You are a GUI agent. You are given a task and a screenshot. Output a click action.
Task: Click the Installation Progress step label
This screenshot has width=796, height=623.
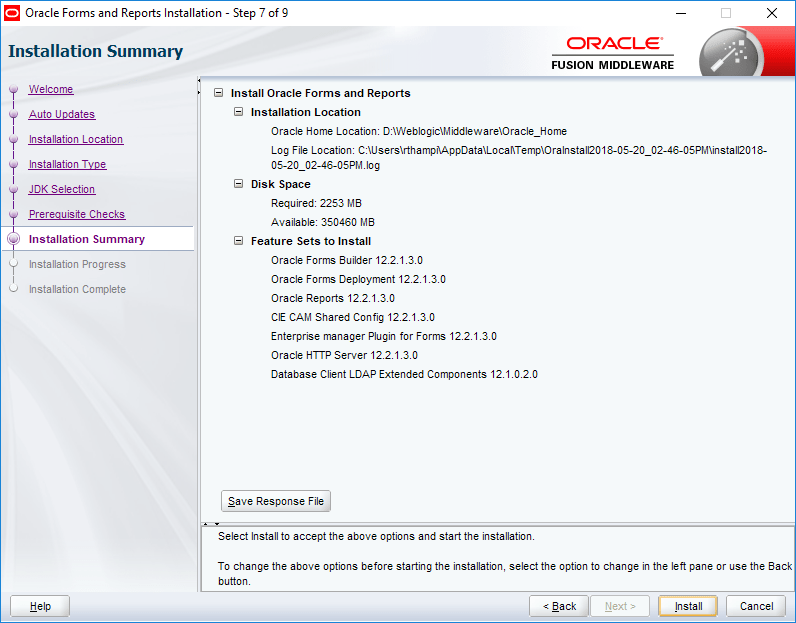[77, 264]
